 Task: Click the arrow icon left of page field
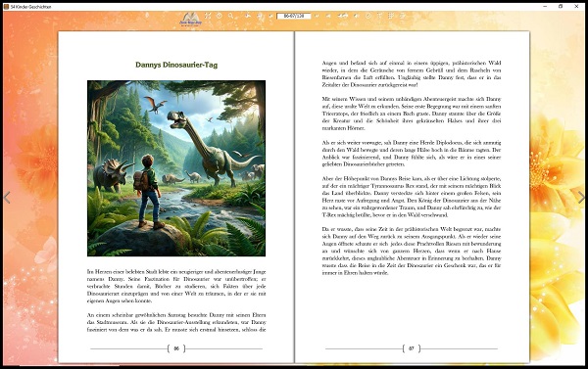[x=270, y=16]
